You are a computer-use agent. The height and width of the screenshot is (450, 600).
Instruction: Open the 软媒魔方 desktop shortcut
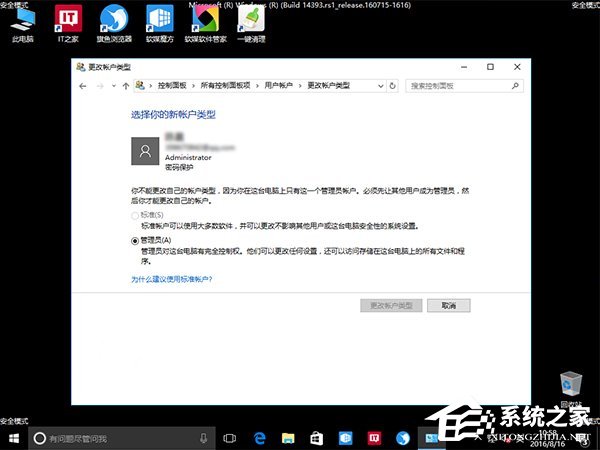160,24
